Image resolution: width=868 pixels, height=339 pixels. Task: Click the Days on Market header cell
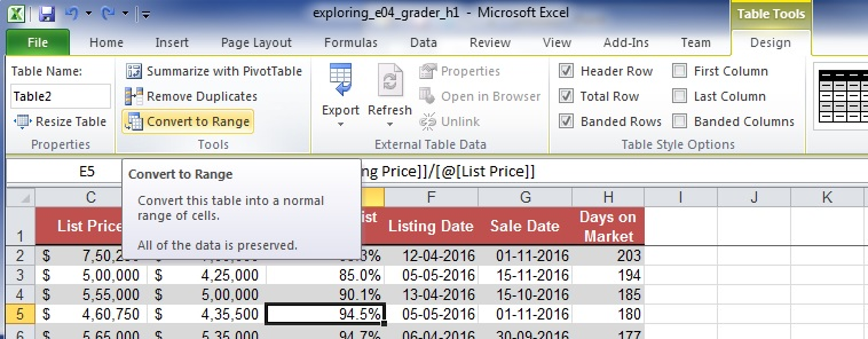click(x=608, y=226)
